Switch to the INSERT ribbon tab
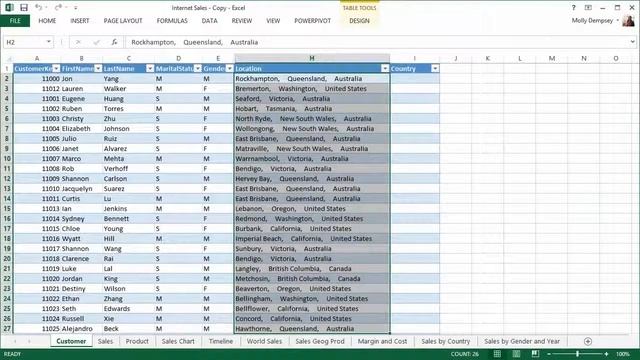The width and height of the screenshot is (640, 360). 80,20
